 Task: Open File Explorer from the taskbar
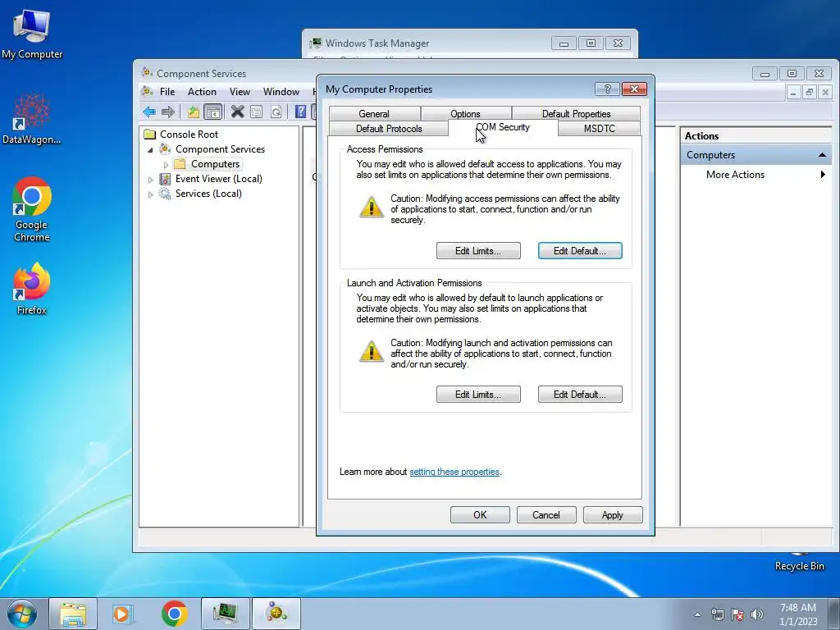point(73,614)
